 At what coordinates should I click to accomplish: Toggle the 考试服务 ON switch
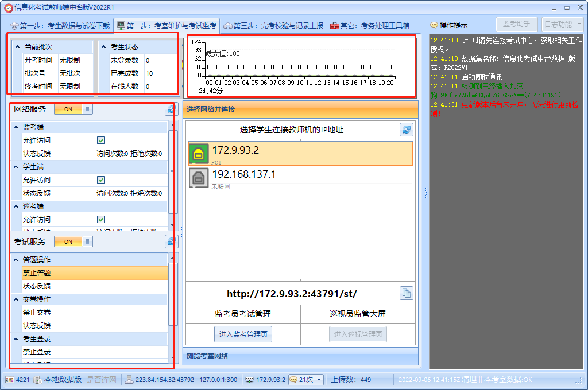tap(73, 241)
